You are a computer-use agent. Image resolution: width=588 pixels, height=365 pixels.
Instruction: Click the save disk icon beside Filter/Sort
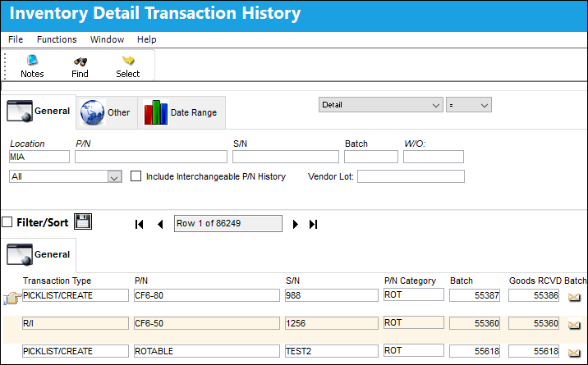[83, 221]
